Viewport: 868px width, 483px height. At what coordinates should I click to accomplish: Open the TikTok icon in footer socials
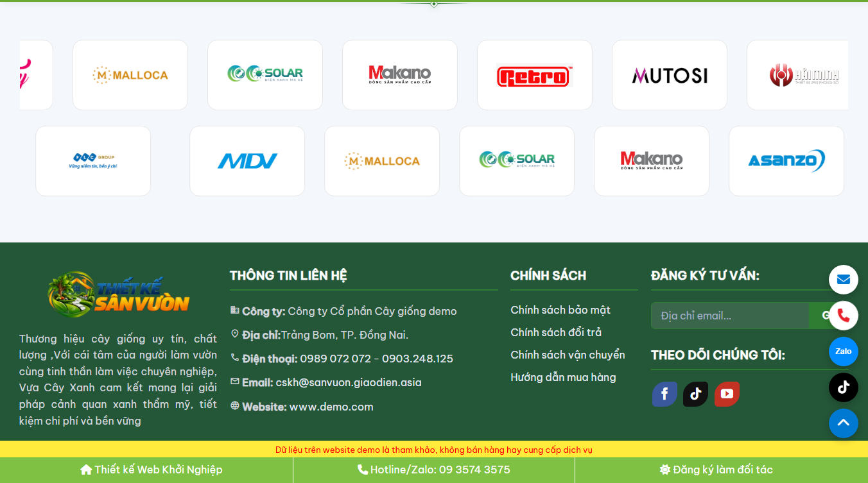[x=695, y=394]
